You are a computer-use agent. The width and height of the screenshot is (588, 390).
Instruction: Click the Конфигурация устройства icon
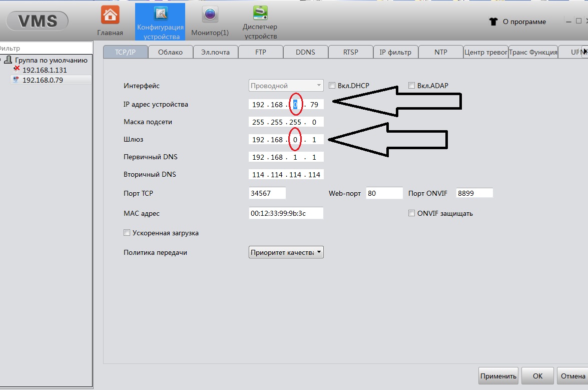[x=161, y=14]
